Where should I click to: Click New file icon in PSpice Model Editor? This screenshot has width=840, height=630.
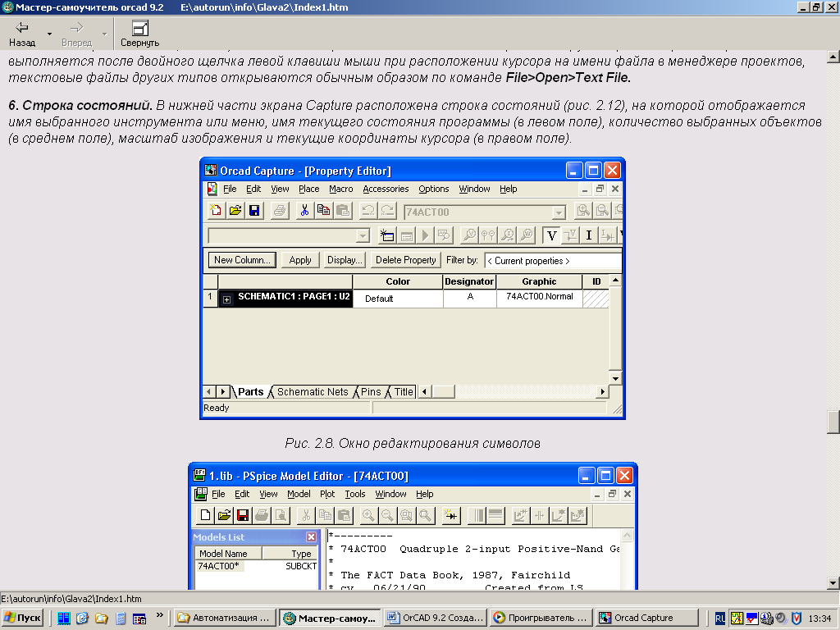(x=205, y=515)
